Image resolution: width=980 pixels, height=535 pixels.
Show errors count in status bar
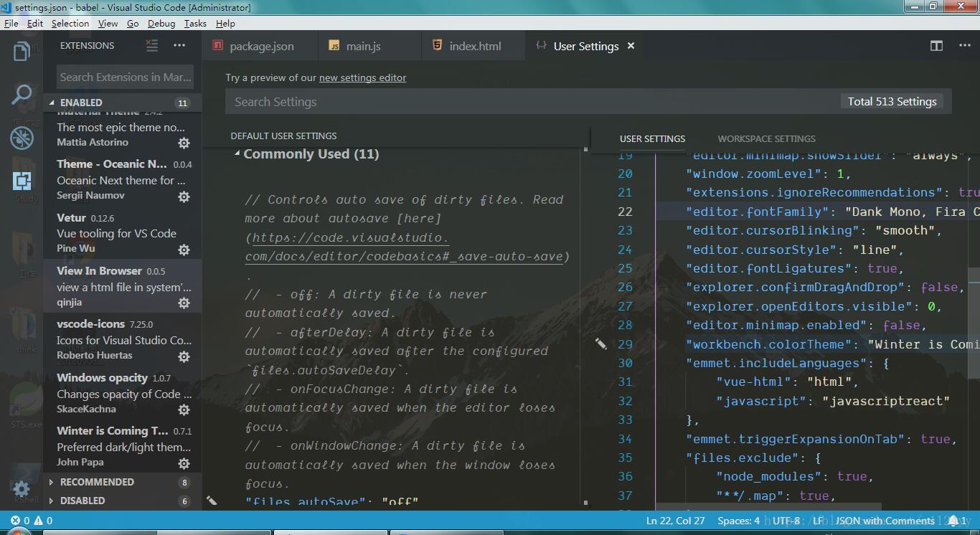21,521
